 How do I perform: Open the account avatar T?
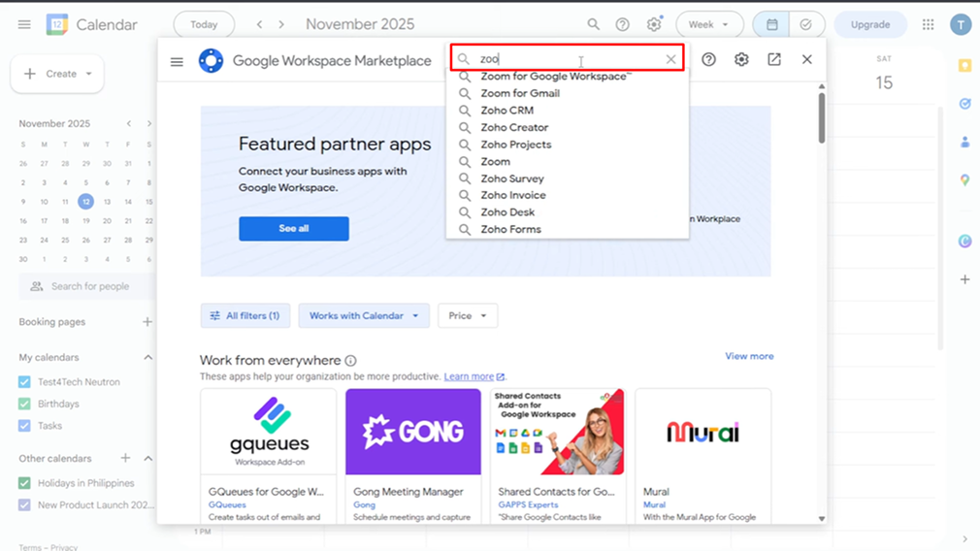pyautogui.click(x=961, y=24)
